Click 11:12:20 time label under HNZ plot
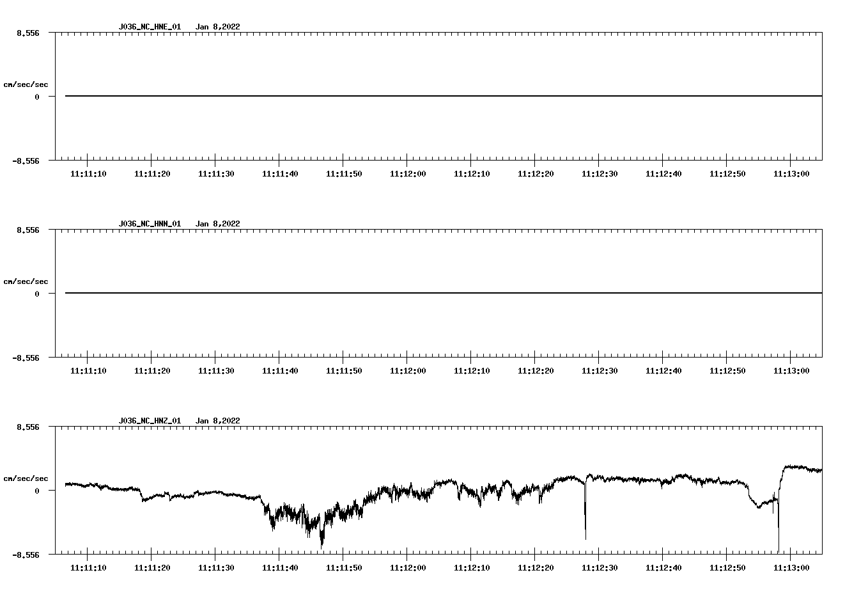Screen dimensions: 868x591 (x=536, y=568)
